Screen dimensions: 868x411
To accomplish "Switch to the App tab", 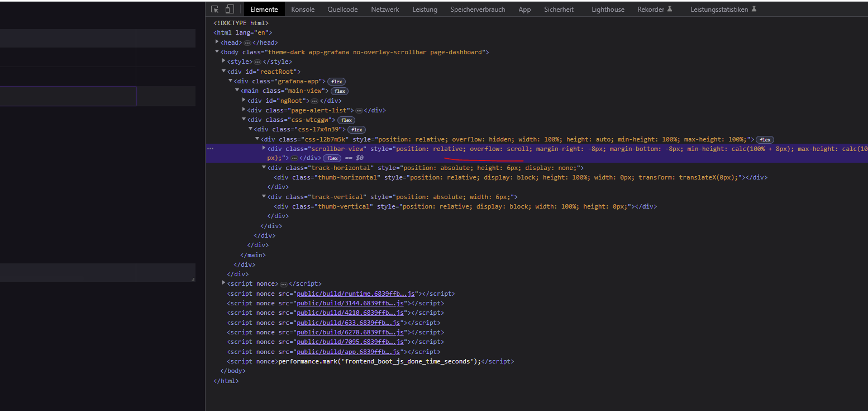I will point(524,10).
